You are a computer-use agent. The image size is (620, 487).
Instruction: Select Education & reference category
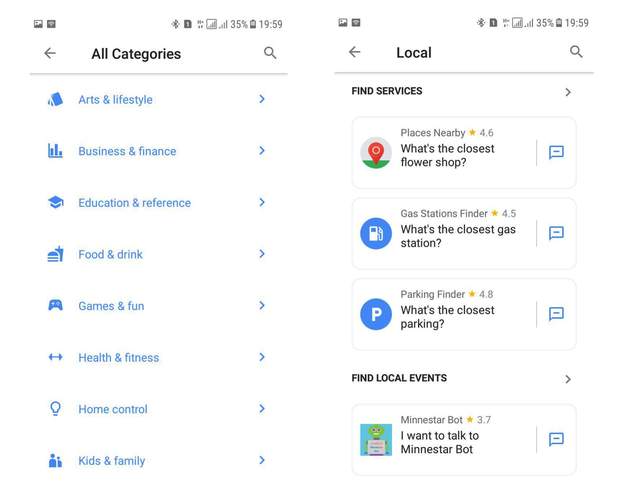134,203
